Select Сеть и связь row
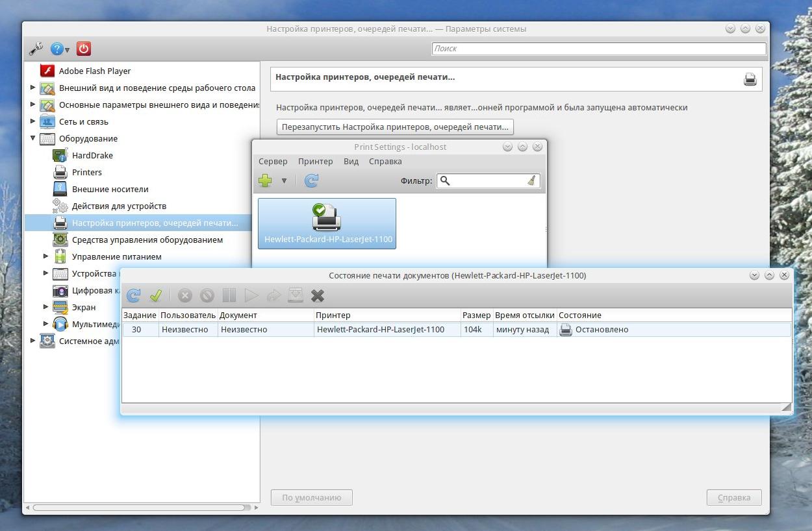The width and height of the screenshot is (812, 531). pyautogui.click(x=83, y=121)
